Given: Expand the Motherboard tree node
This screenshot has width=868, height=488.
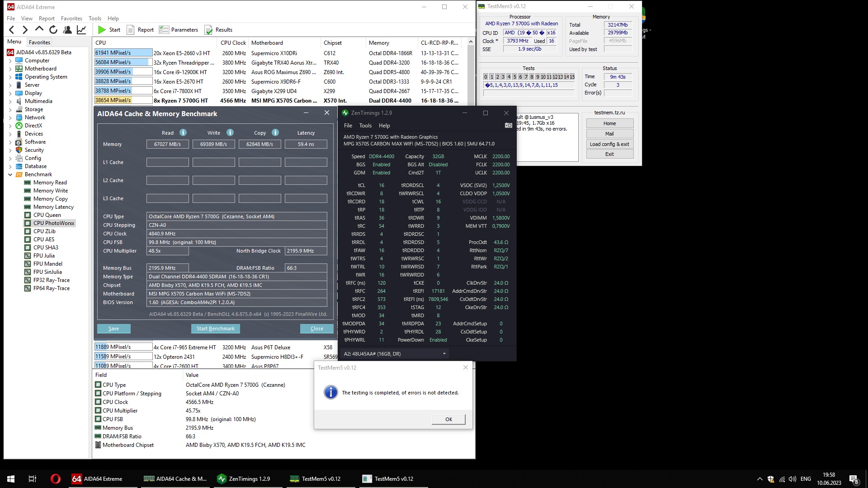Looking at the screenshot, I should point(10,69).
